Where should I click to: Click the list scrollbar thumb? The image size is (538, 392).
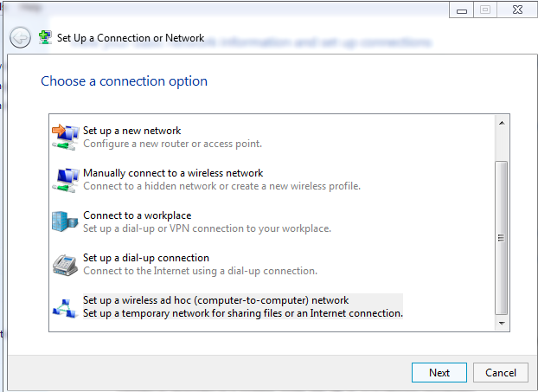point(502,237)
